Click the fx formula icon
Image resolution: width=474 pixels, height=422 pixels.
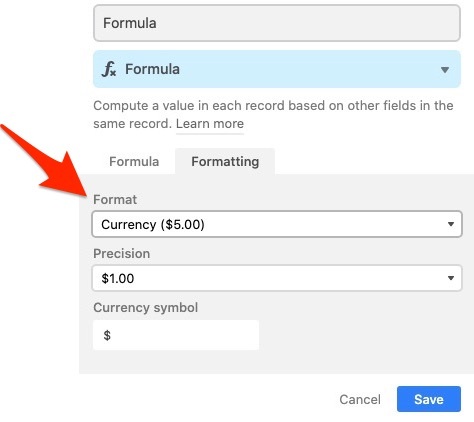(109, 69)
